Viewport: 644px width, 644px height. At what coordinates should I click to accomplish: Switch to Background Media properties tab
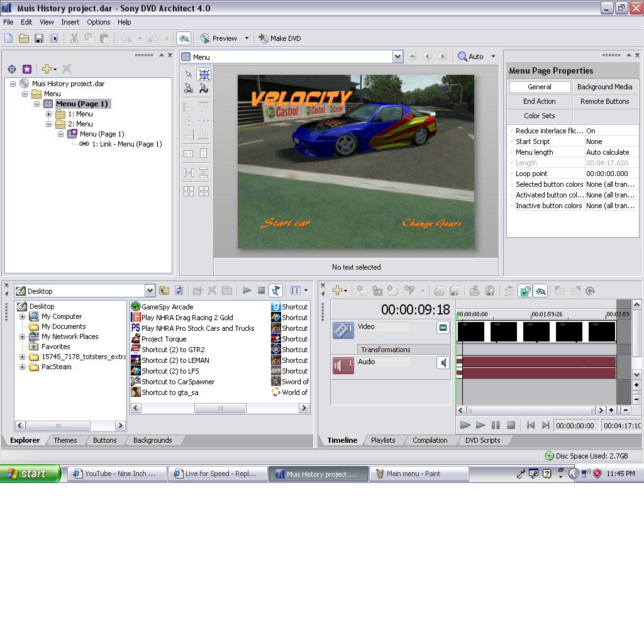(604, 87)
